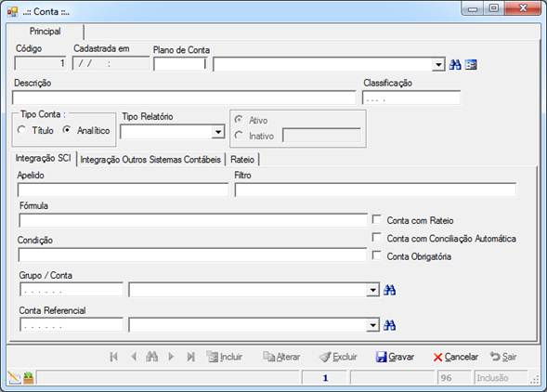The width and height of the screenshot is (547, 392).
Task: Switch to the Rateio tab
Action: [242, 160]
